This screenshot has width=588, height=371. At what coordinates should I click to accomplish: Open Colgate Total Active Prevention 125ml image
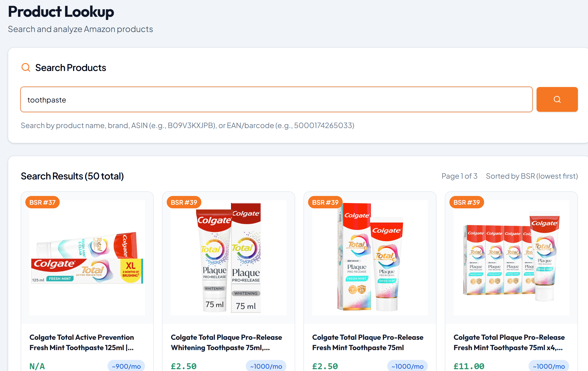tap(87, 258)
